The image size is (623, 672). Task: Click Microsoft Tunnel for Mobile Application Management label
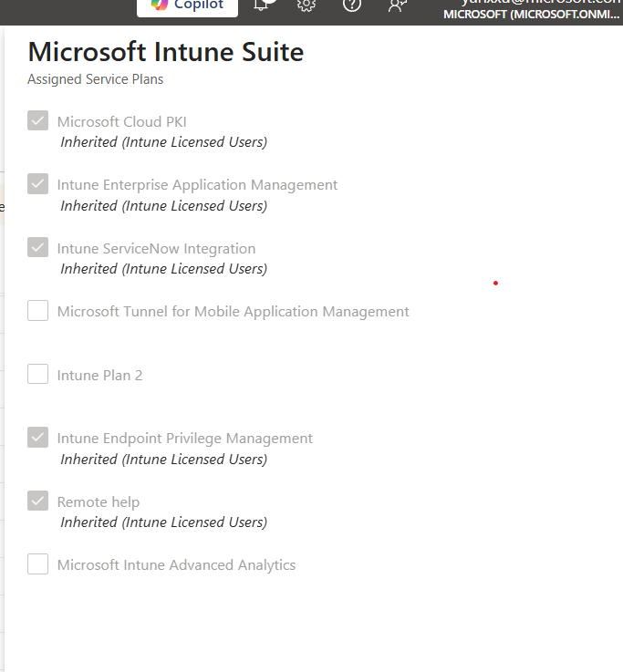[x=234, y=312]
